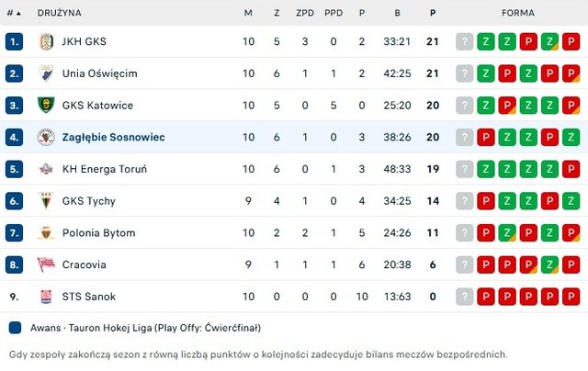588x371 pixels.
Task: Click the Unia Oświęcim team crest
Action: pyautogui.click(x=46, y=73)
